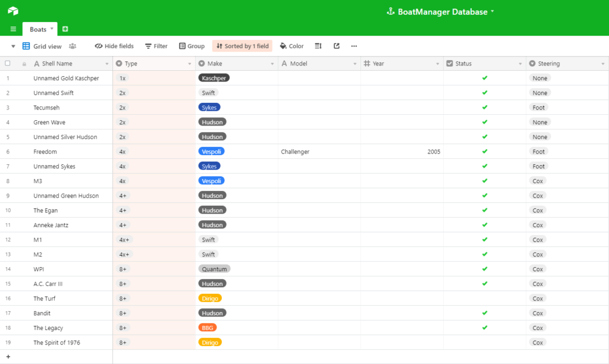Click the anchor icon beside database title

(x=390, y=11)
